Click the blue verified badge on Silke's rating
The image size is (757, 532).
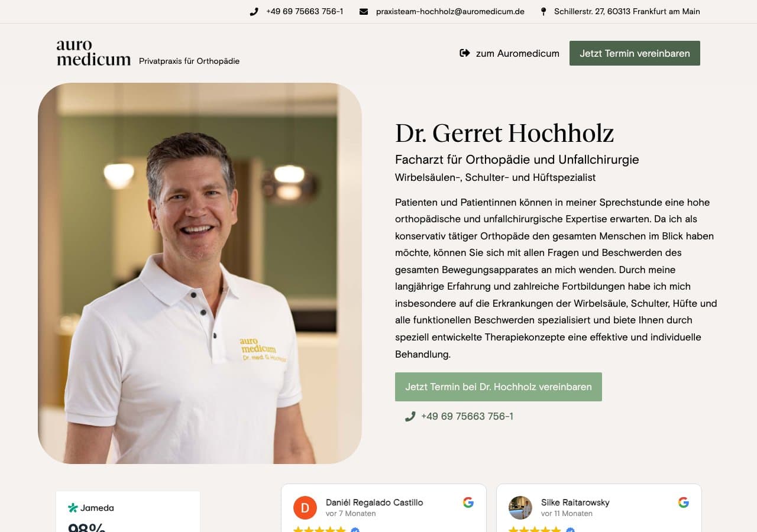point(570,530)
